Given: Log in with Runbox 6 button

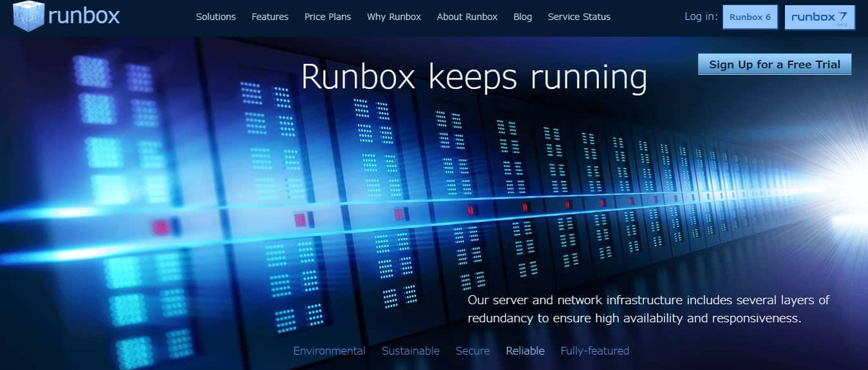Looking at the screenshot, I should (750, 17).
